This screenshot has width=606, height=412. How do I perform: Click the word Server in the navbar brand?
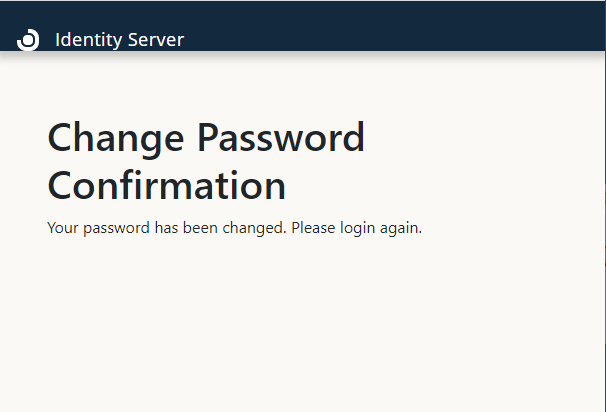click(x=153, y=40)
